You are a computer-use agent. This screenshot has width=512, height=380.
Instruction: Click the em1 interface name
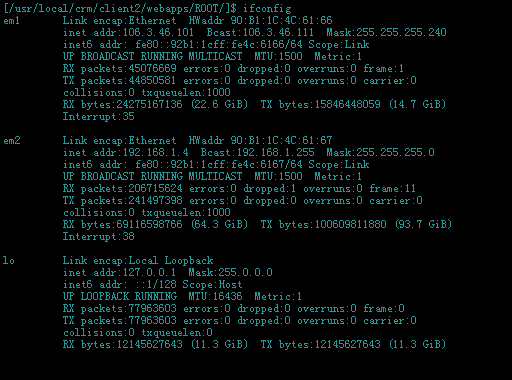[11, 21]
